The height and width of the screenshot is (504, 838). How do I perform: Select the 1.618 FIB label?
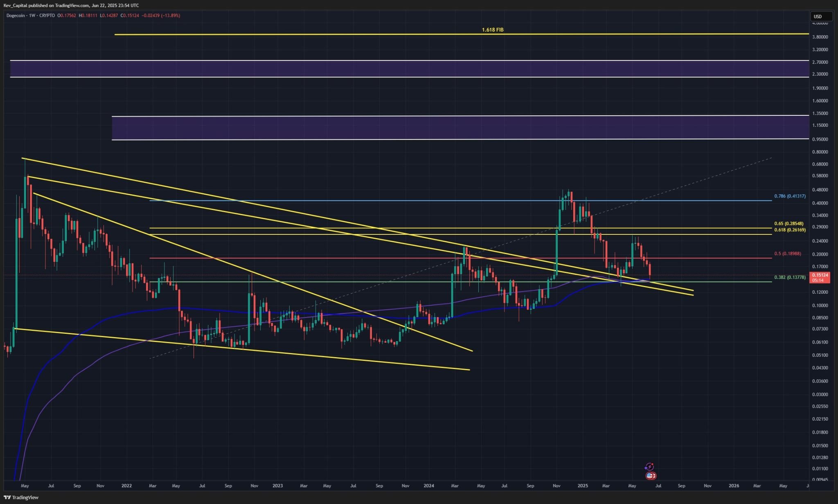tap(493, 30)
